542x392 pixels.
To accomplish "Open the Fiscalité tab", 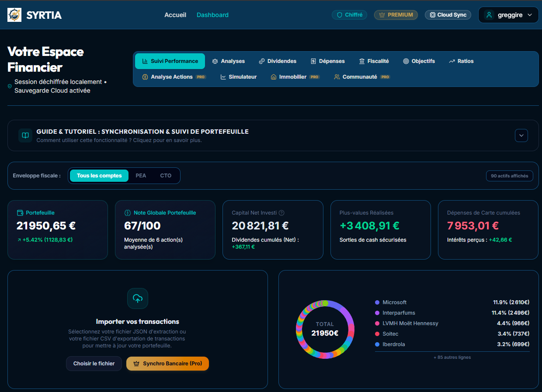I will click(374, 61).
